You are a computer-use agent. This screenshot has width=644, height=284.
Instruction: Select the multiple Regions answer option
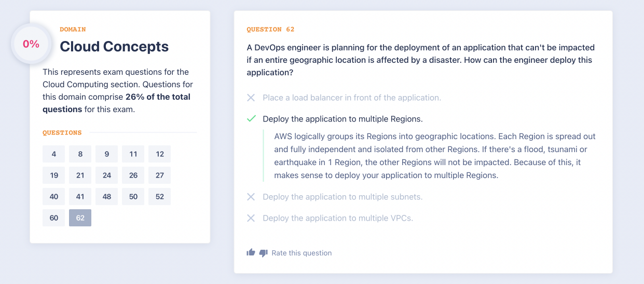coord(342,119)
